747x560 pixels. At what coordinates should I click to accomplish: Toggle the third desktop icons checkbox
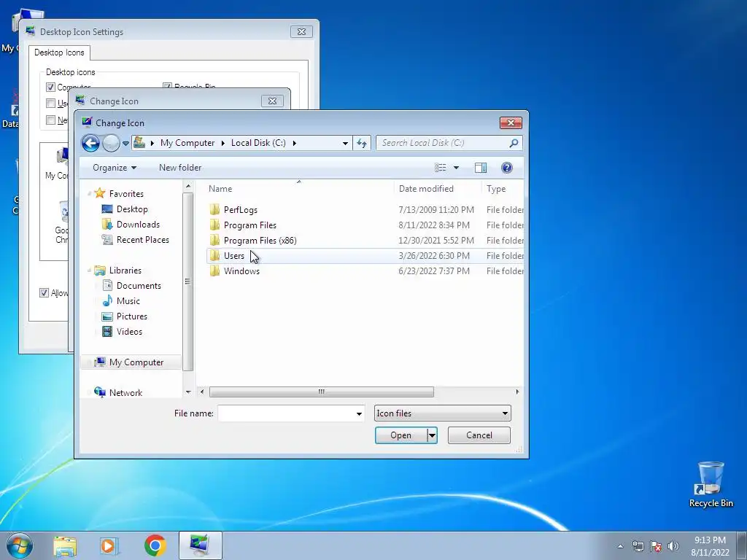click(50, 120)
